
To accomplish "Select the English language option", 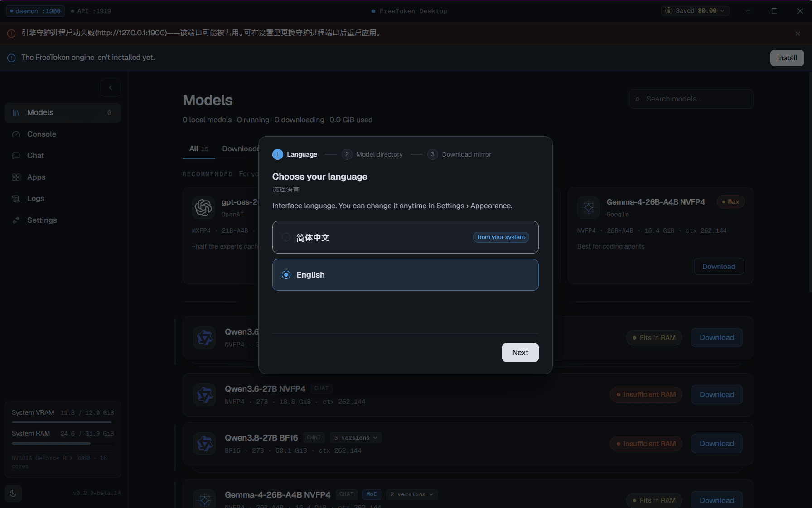I will (406, 275).
